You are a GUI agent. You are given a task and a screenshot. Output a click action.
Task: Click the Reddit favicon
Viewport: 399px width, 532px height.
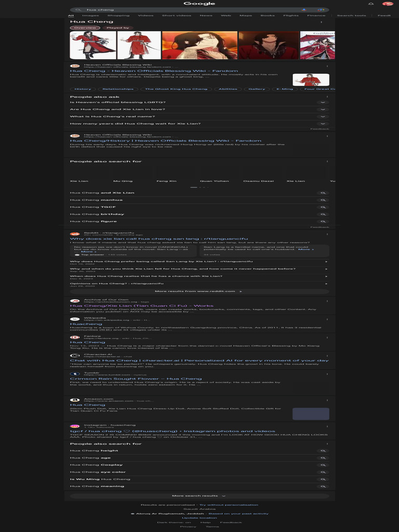(x=75, y=234)
